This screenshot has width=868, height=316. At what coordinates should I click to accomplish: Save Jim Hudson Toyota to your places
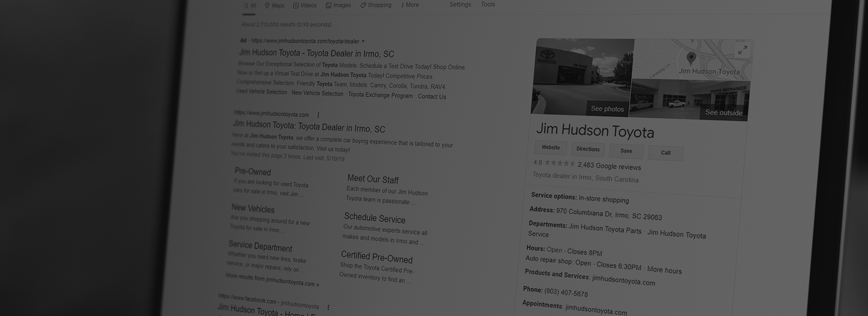pos(626,151)
